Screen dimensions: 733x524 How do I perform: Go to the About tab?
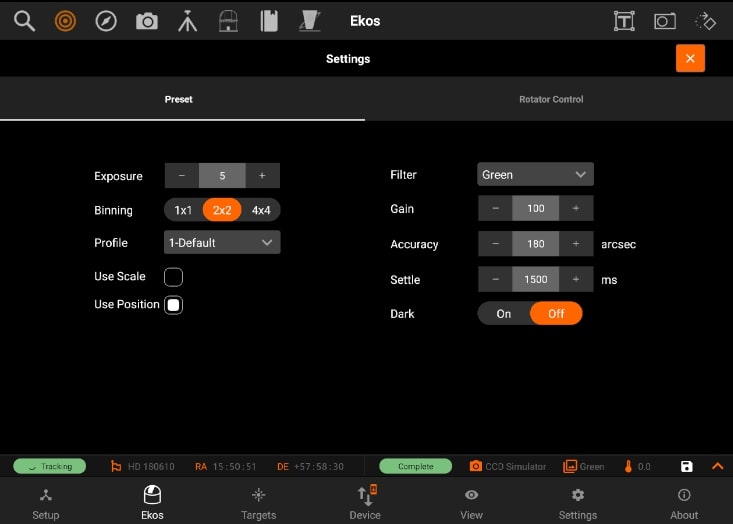click(684, 504)
